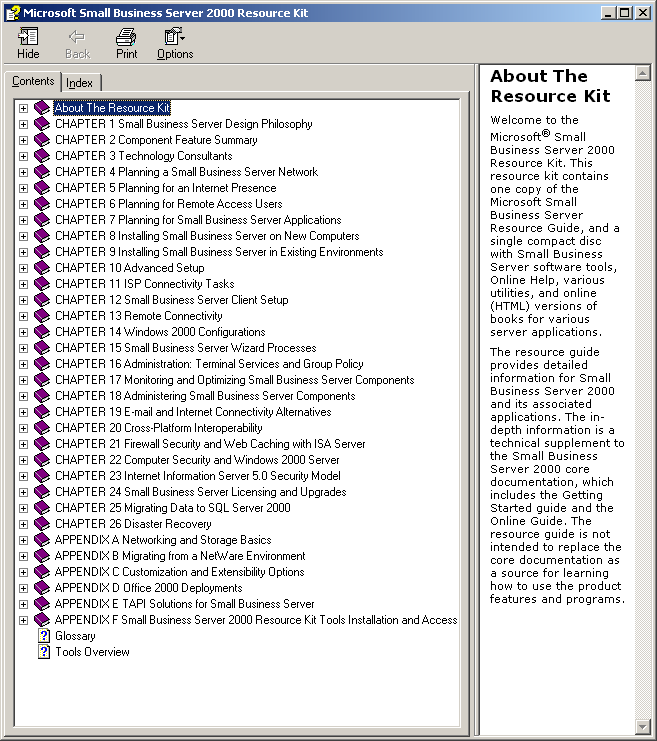Open the Glossary topic
This screenshot has height=741, width=657.
point(75,636)
